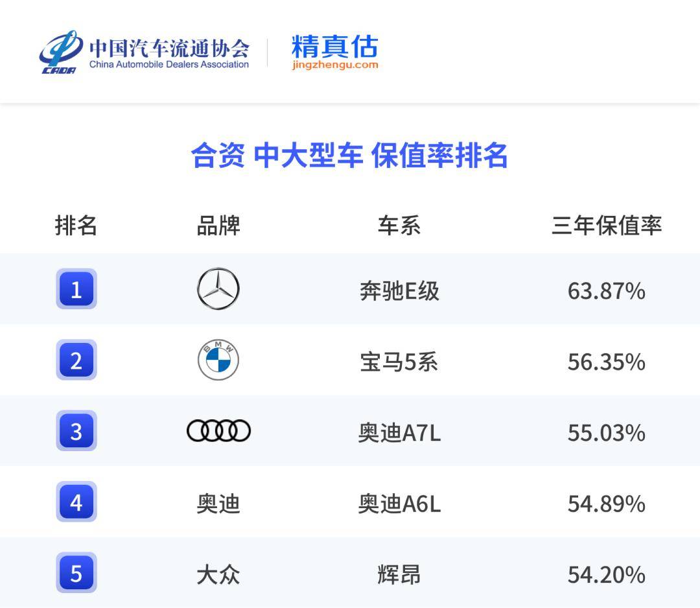Select the 奔驰E级 model name
700x608 pixels.
[x=399, y=291]
